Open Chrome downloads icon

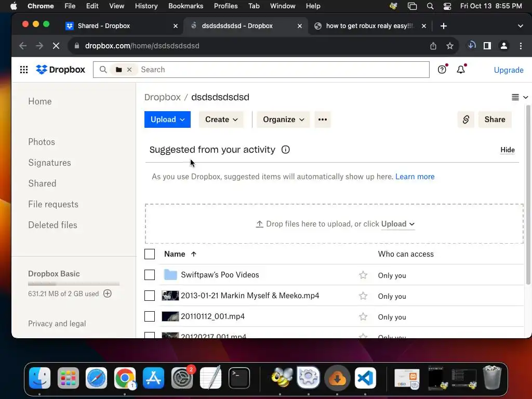coord(472,46)
